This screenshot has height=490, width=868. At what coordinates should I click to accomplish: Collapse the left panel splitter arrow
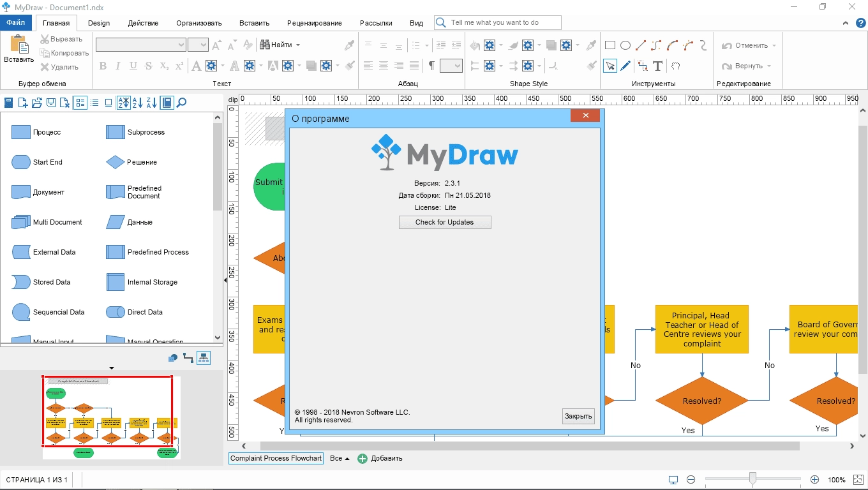click(x=225, y=280)
